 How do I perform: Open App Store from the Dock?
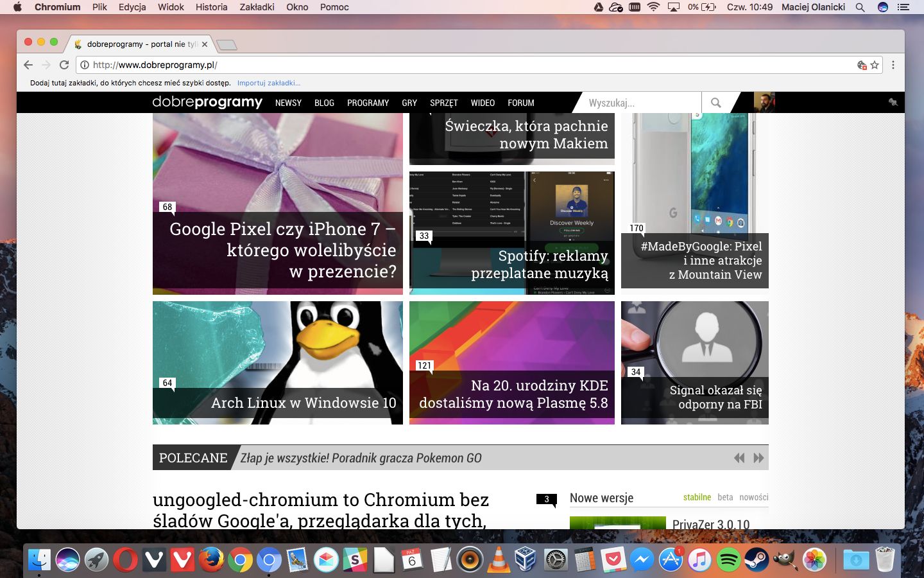tap(671, 560)
